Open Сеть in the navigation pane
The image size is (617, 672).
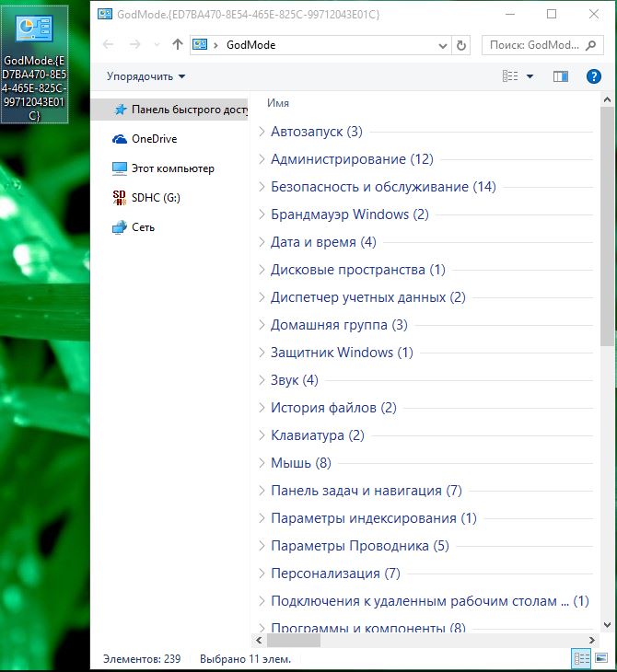point(143,227)
